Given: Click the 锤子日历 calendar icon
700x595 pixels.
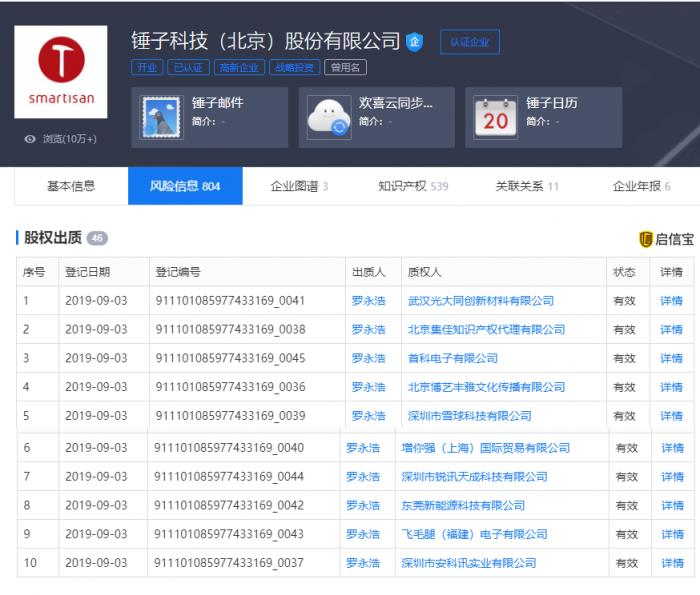Looking at the screenshot, I should (x=495, y=117).
